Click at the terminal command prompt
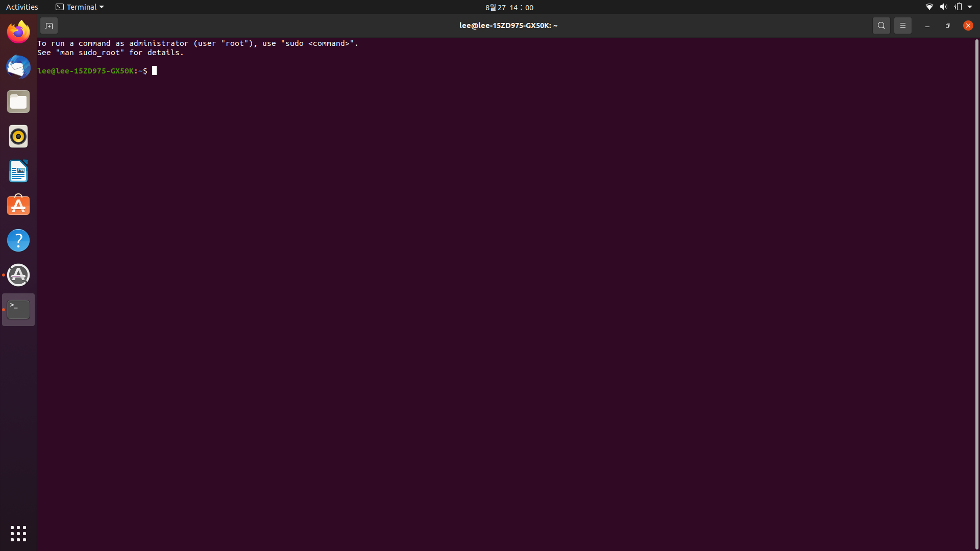Screen dimensions: 980x551 click(155, 71)
